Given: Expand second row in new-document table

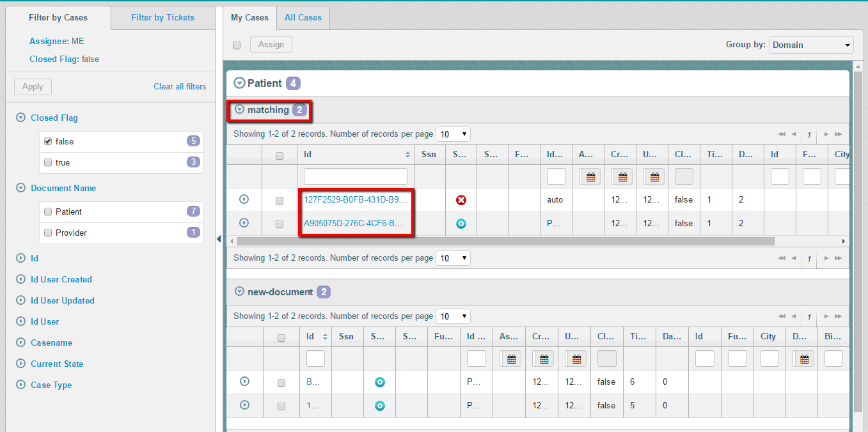Looking at the screenshot, I should point(244,405).
